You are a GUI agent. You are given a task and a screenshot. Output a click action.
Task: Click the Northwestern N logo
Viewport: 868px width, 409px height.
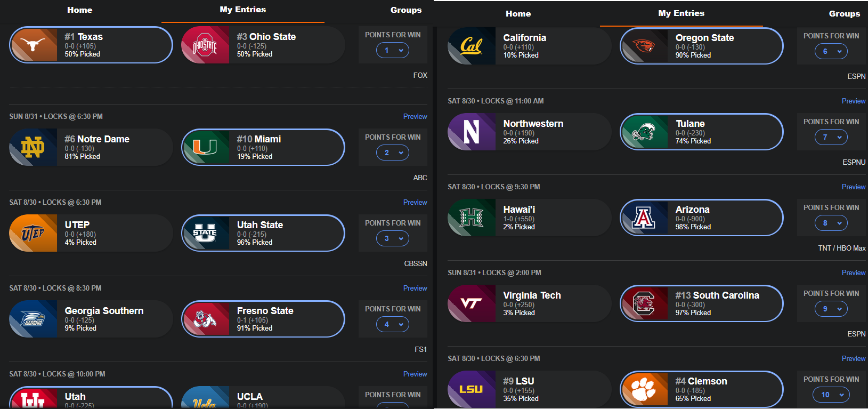click(472, 132)
